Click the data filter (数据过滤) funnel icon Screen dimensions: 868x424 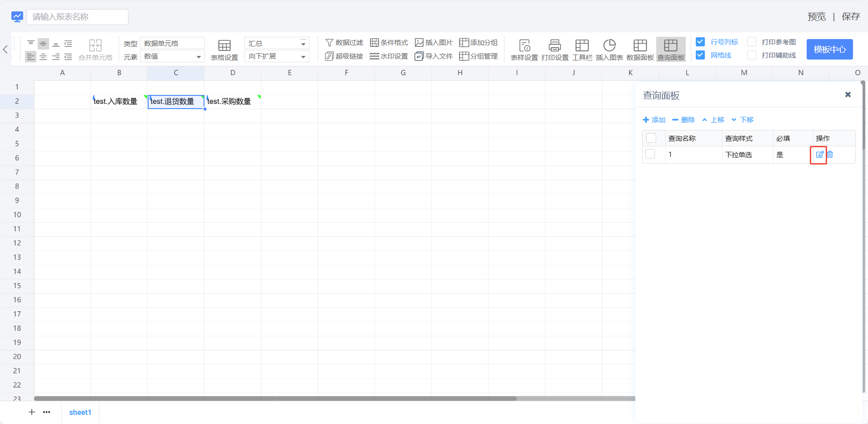(x=329, y=43)
